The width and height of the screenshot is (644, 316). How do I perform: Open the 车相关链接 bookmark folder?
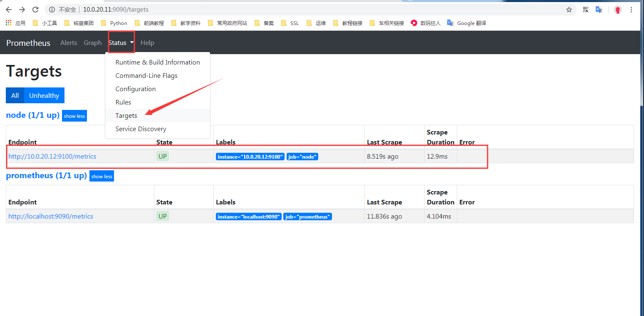pos(386,23)
